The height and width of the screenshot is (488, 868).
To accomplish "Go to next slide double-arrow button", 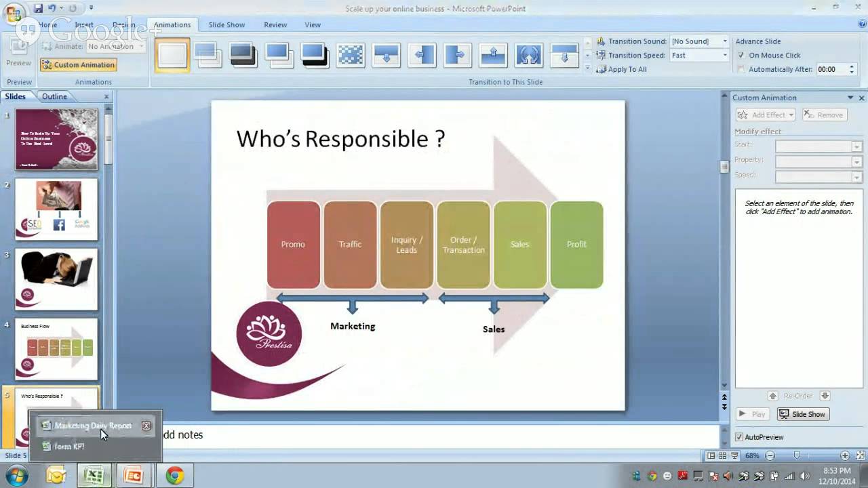I will click(x=724, y=407).
